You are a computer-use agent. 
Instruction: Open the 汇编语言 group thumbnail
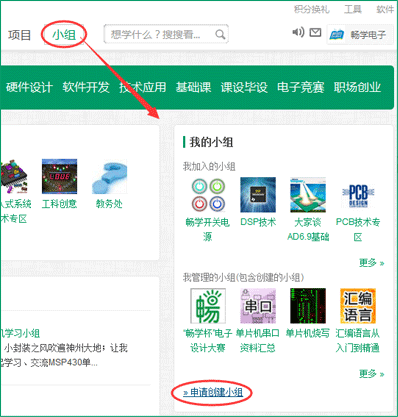pyautogui.click(x=358, y=306)
